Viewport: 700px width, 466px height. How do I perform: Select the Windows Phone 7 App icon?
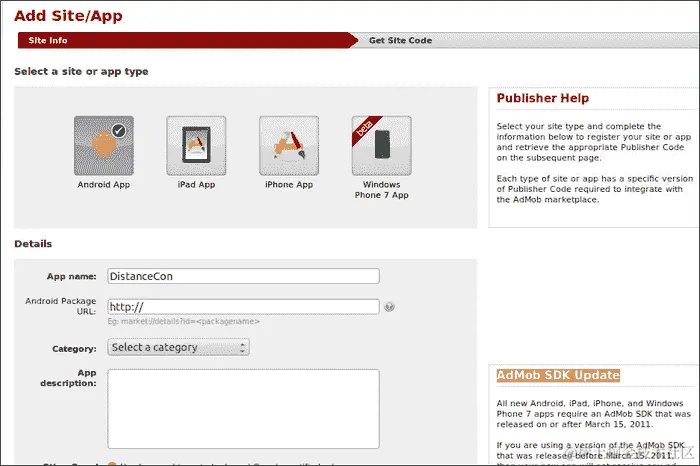[382, 146]
